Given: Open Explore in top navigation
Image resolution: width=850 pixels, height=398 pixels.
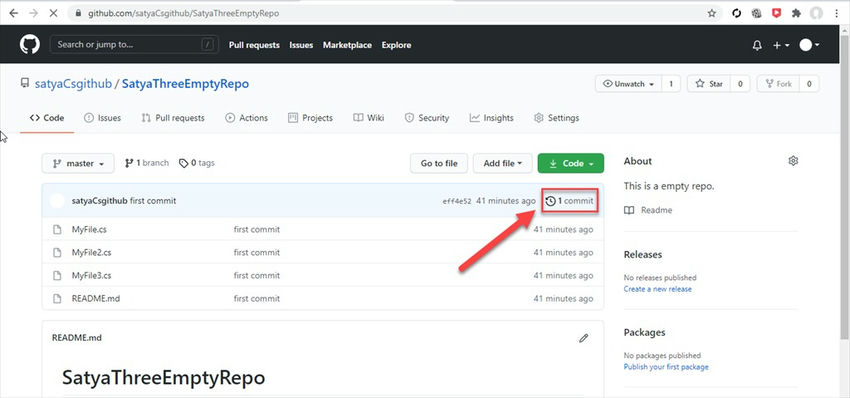Looking at the screenshot, I should [396, 45].
